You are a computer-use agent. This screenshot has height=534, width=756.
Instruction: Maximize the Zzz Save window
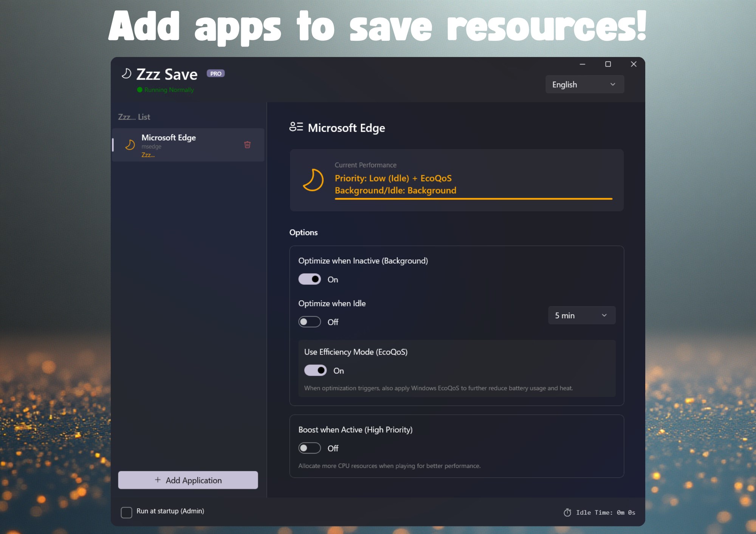coord(608,64)
